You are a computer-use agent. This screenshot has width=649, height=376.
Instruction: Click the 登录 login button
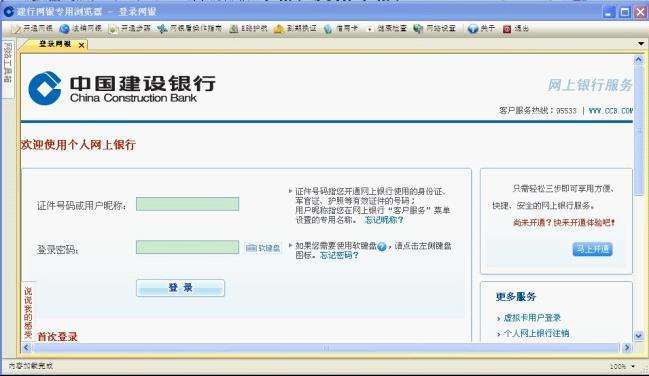[180, 288]
